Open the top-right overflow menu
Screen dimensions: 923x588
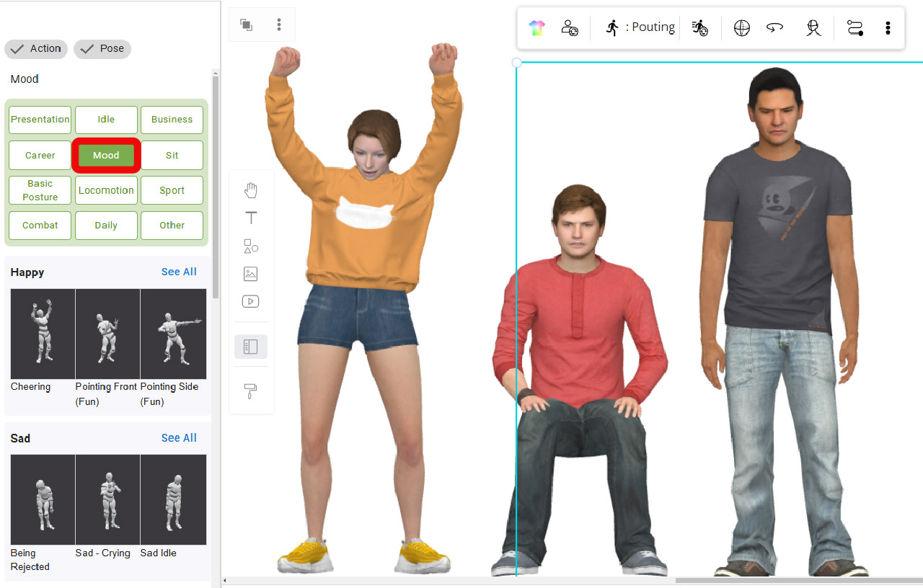[888, 27]
